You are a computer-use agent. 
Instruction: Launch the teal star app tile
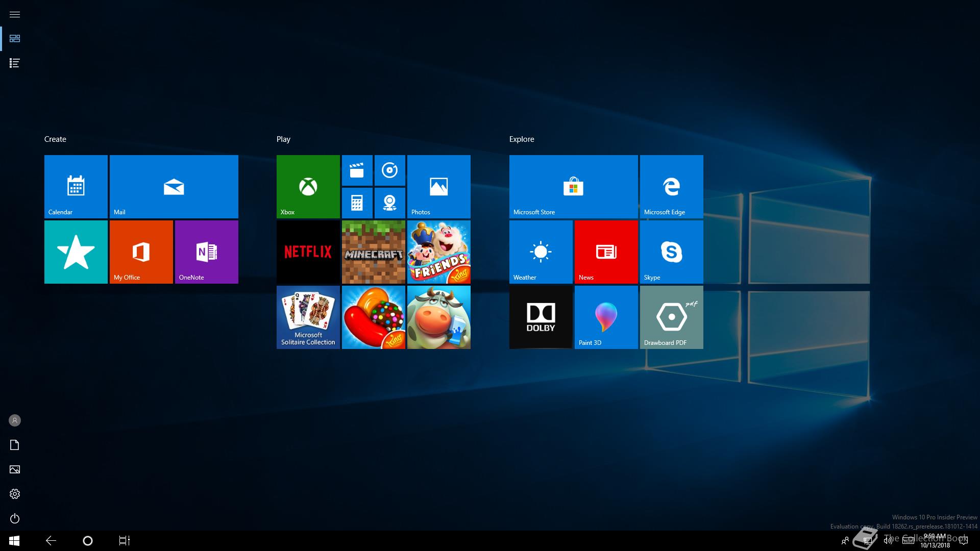[x=76, y=252]
